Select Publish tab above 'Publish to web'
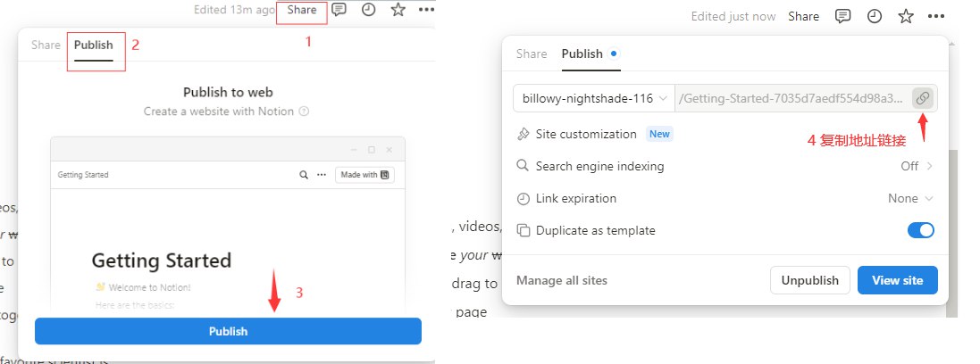The height and width of the screenshot is (364, 980). tap(93, 45)
